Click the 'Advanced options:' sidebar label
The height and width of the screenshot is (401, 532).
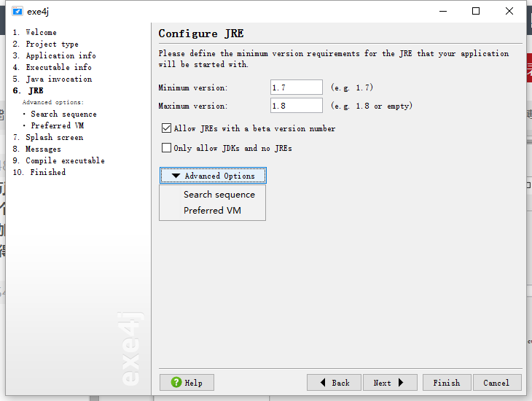[x=53, y=102]
